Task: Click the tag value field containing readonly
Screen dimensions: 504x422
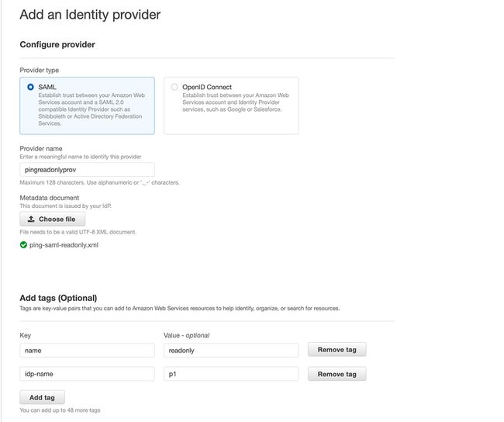Action: point(231,351)
